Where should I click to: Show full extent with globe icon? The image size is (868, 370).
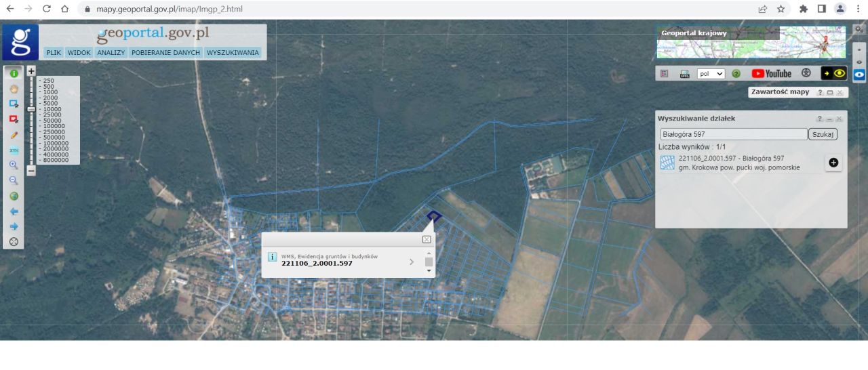pyautogui.click(x=14, y=196)
